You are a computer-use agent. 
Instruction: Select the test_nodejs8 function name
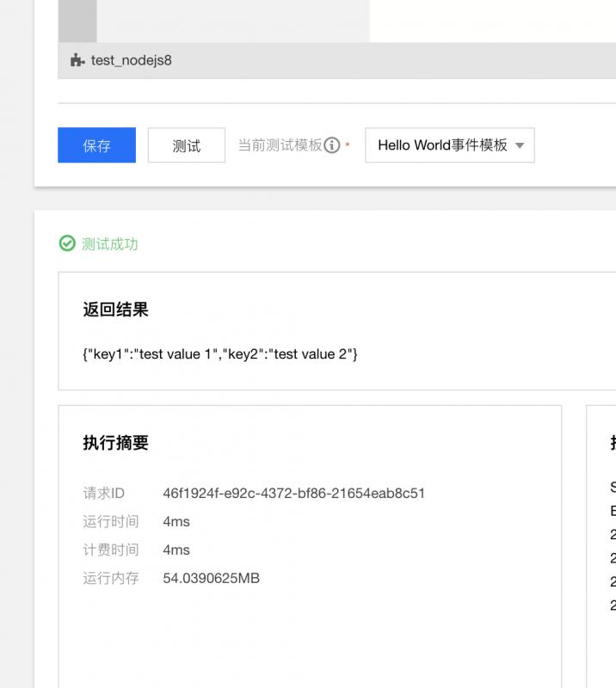coord(132,60)
